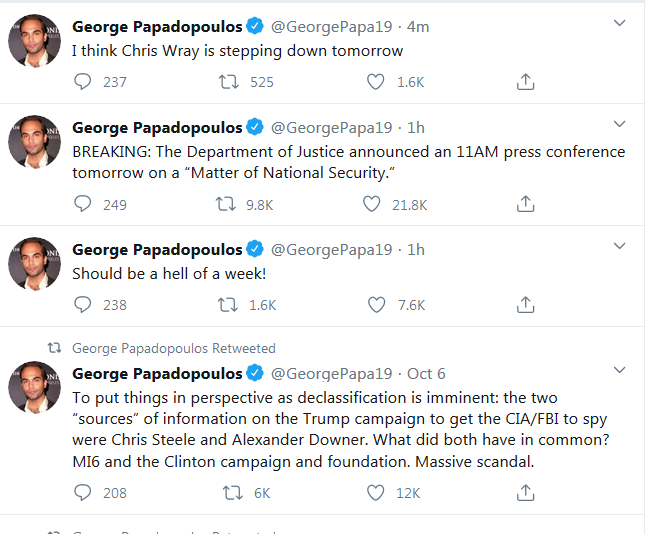Share the "hell of a week" tweet
The image size is (645, 534).
525,304
